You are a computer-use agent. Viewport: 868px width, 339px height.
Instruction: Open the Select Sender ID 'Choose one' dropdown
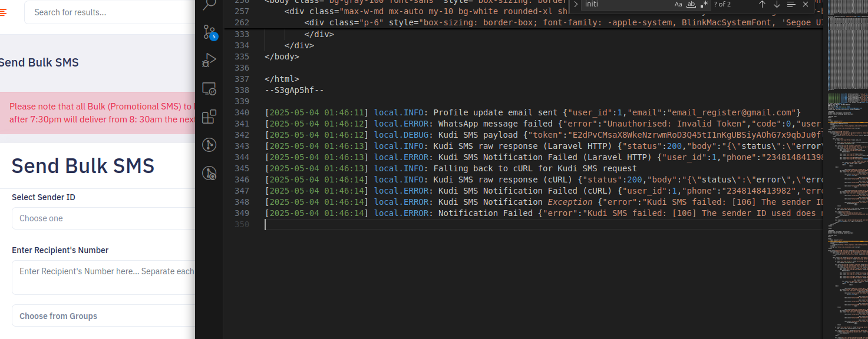pyautogui.click(x=104, y=218)
